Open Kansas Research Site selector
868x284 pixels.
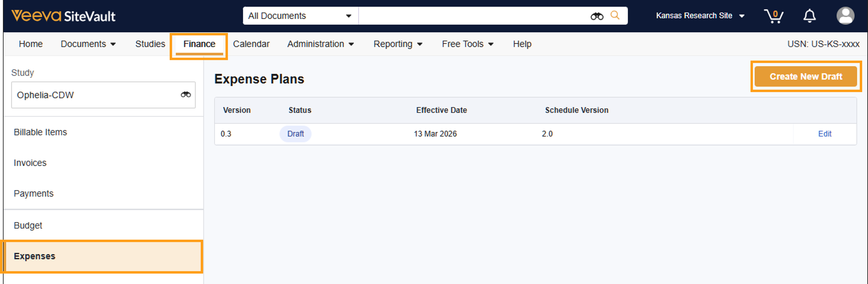point(700,16)
